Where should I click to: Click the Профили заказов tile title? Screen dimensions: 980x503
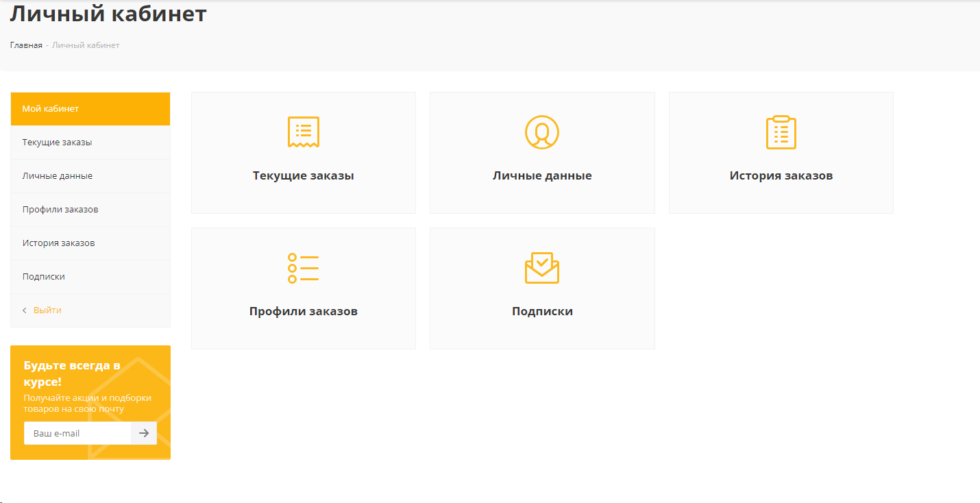[303, 311]
